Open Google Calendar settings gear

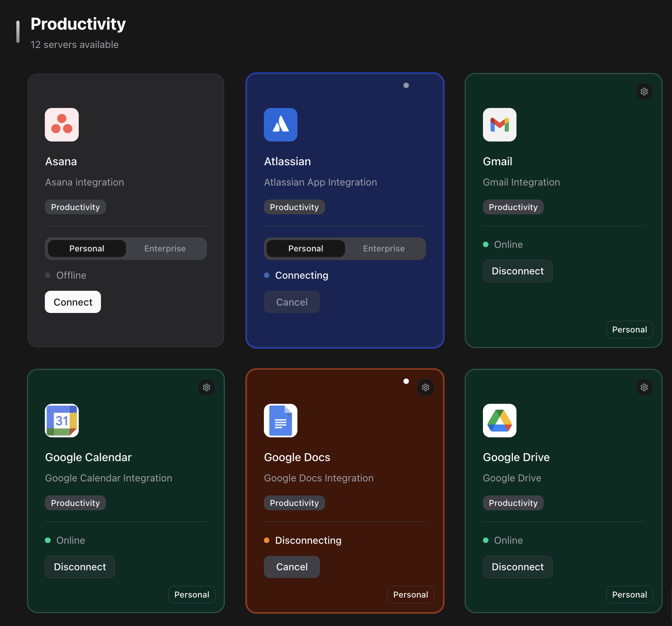tap(207, 387)
